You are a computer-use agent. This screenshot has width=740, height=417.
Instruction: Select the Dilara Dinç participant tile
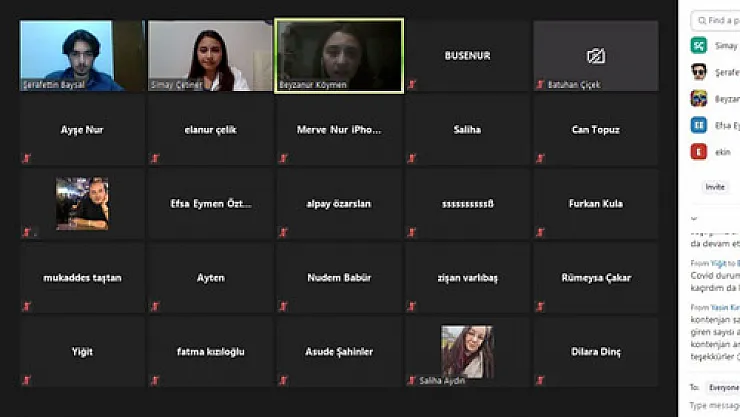[x=596, y=352]
